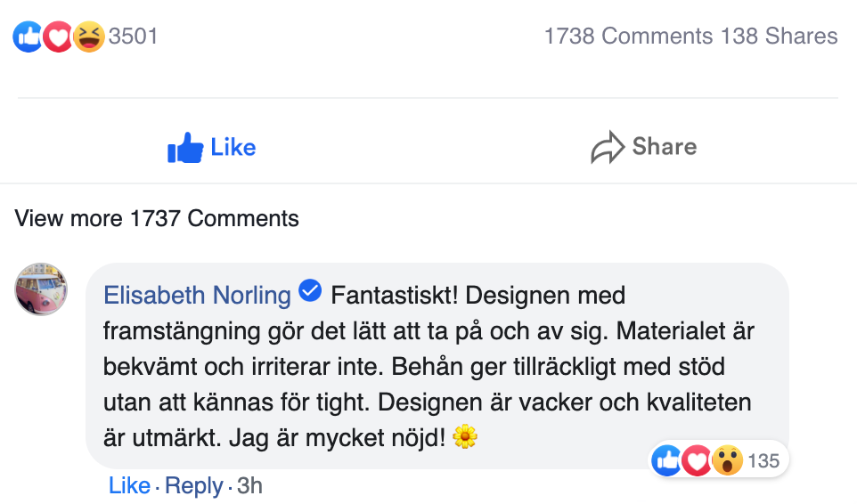The width and height of the screenshot is (857, 504).
Task: Click the red heart reaction icon on the post
Action: coord(57,37)
